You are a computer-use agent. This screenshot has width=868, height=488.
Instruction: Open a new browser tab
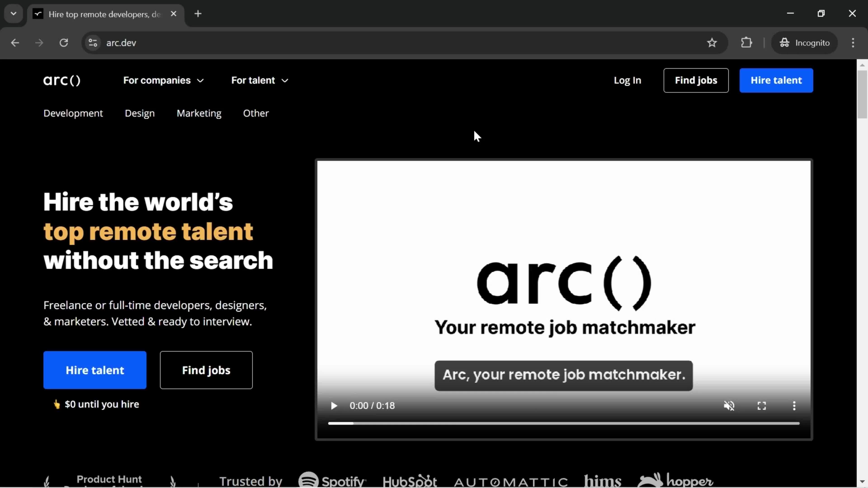198,14
